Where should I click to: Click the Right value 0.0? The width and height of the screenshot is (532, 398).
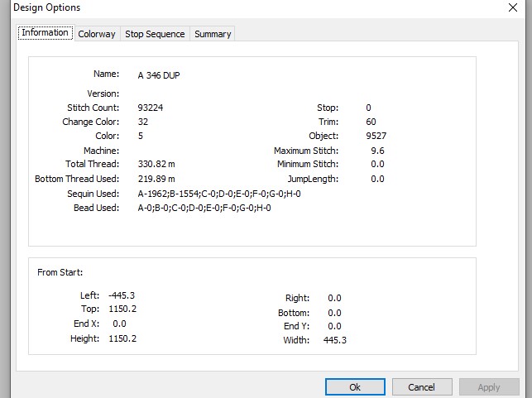click(334, 298)
